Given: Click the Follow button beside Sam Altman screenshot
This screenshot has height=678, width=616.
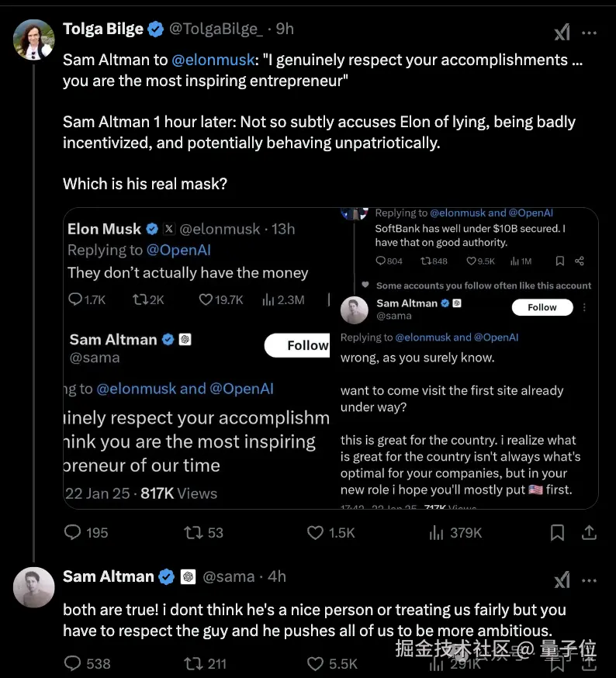Looking at the screenshot, I should 542,307.
